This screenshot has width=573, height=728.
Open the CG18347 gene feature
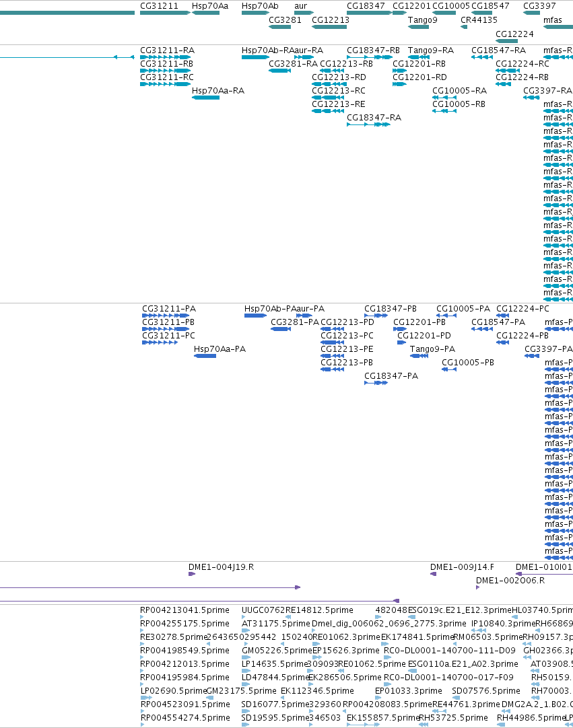pyautogui.click(x=369, y=13)
